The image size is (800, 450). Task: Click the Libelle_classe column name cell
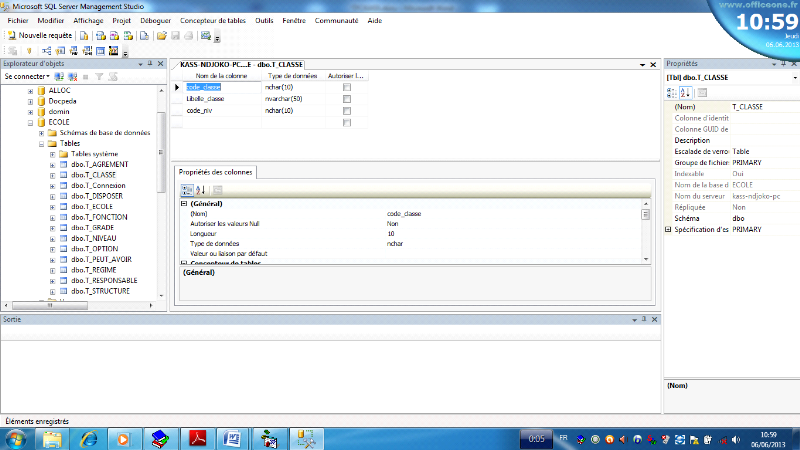coord(222,99)
